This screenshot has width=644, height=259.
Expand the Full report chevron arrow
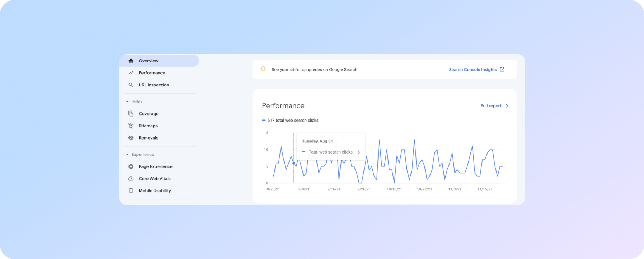(x=507, y=105)
